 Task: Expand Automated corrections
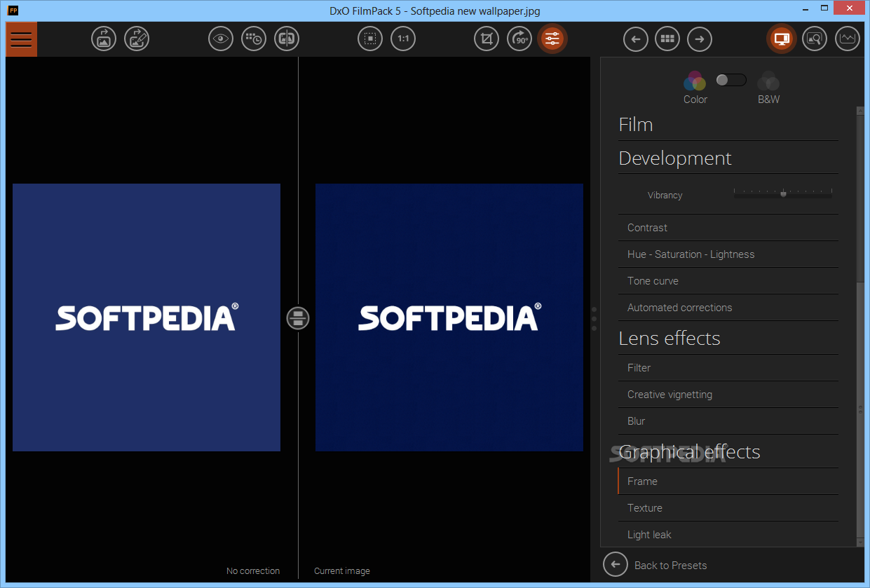(x=728, y=308)
